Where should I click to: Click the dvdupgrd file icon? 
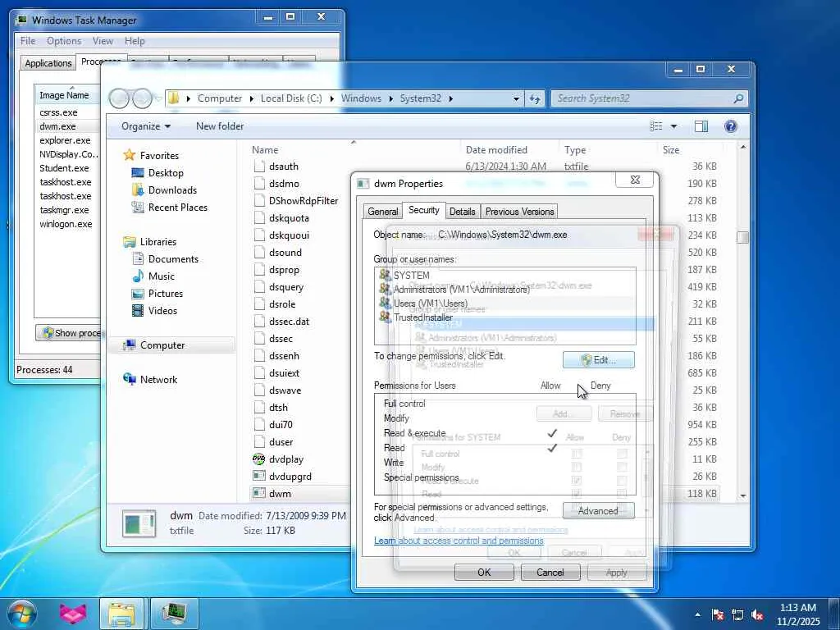(258, 476)
